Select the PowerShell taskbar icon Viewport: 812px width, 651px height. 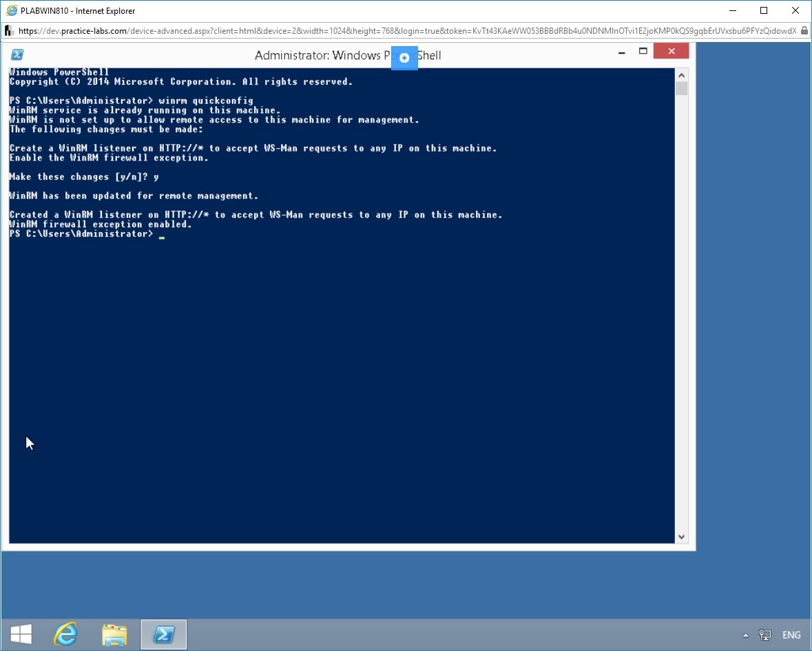click(x=164, y=634)
